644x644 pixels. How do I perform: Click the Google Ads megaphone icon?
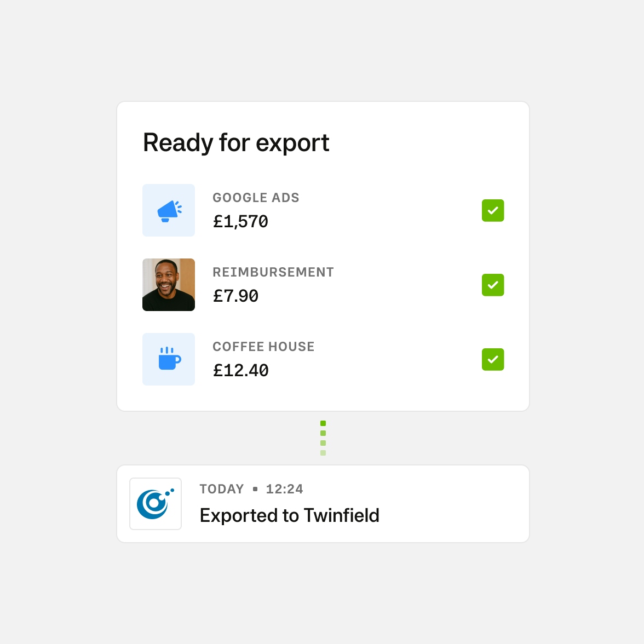click(169, 210)
